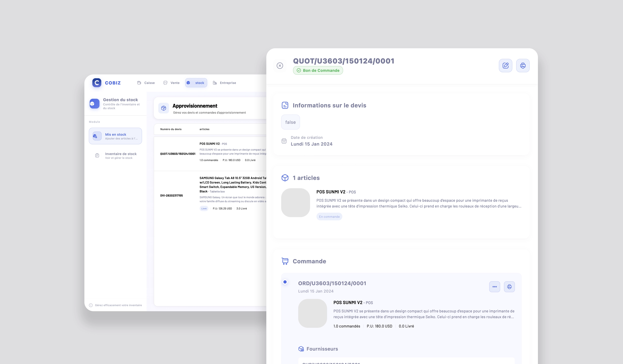Select the order timeline dot for ORD/U3603/150124/0001

pyautogui.click(x=285, y=282)
